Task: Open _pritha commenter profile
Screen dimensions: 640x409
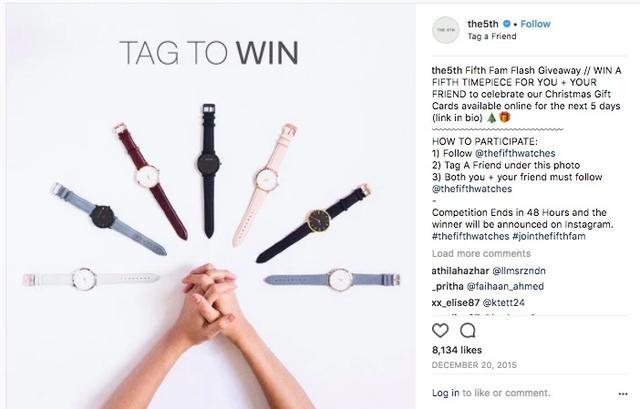Action: click(447, 287)
